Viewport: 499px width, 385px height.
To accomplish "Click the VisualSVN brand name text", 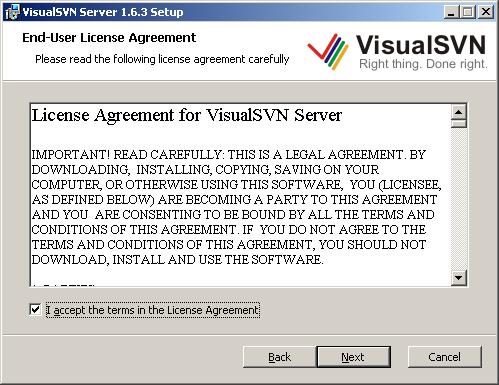I will [x=421, y=45].
